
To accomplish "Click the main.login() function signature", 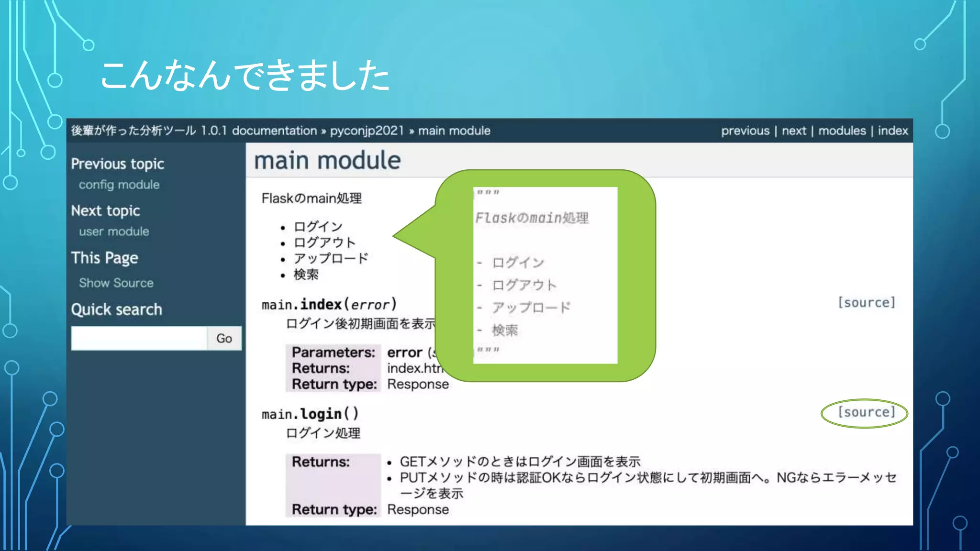I will (310, 414).
